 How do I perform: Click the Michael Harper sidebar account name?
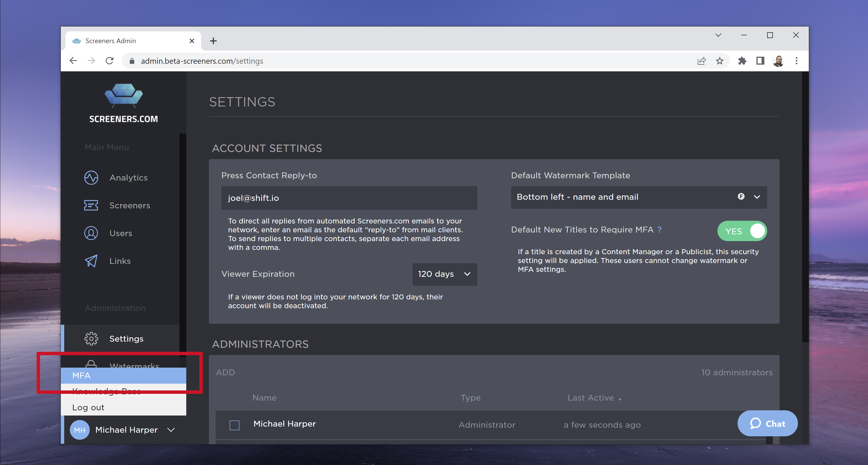(126, 430)
